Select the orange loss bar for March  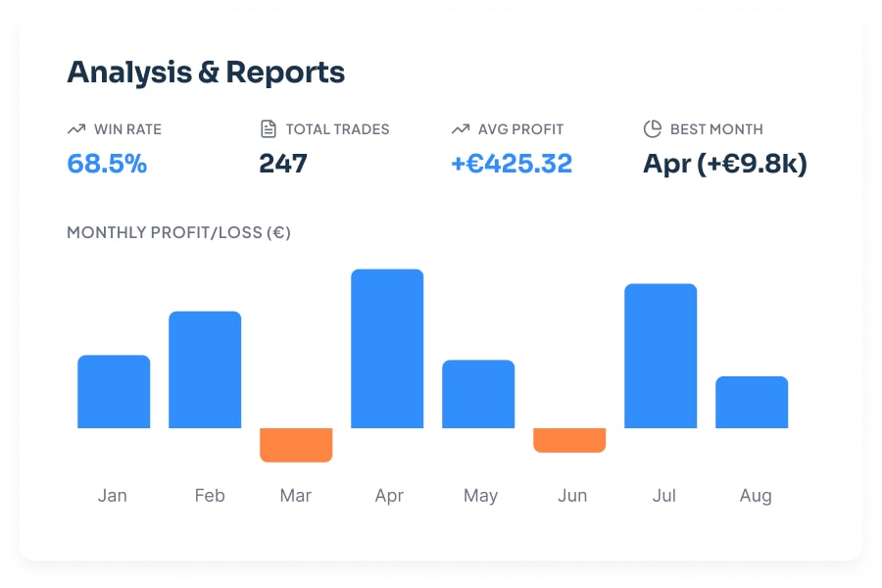point(296,444)
